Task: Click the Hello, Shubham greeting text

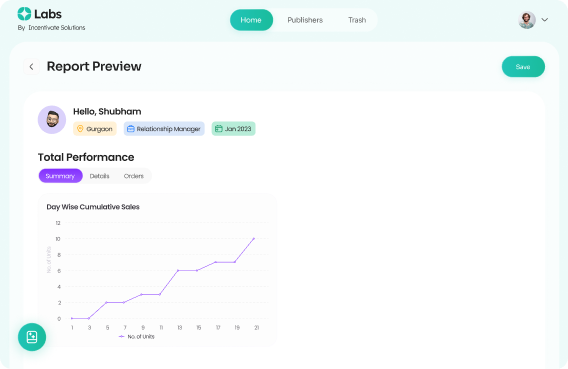Action: click(x=107, y=112)
